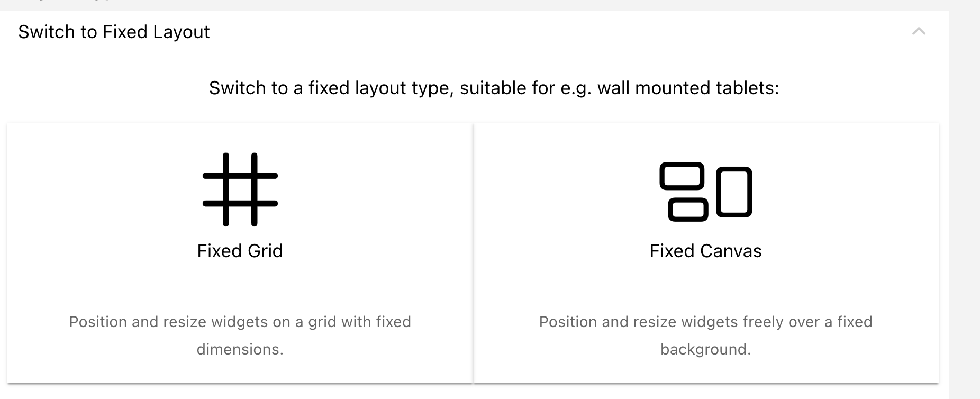Click the word "Grid" in the card title
The height and width of the screenshot is (399, 980).
pyautogui.click(x=266, y=251)
